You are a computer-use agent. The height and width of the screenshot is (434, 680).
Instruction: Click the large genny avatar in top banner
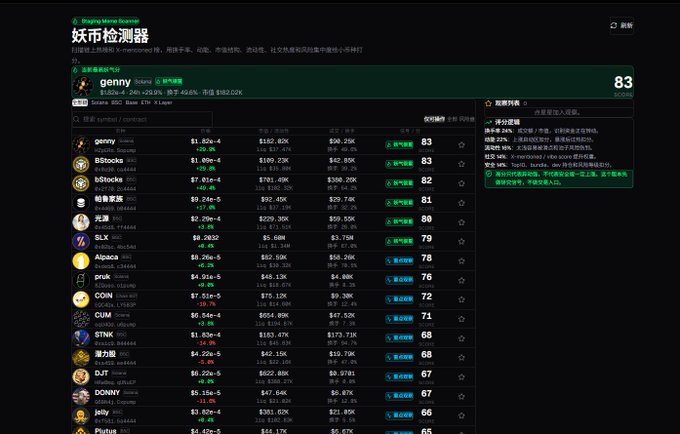coord(82,86)
